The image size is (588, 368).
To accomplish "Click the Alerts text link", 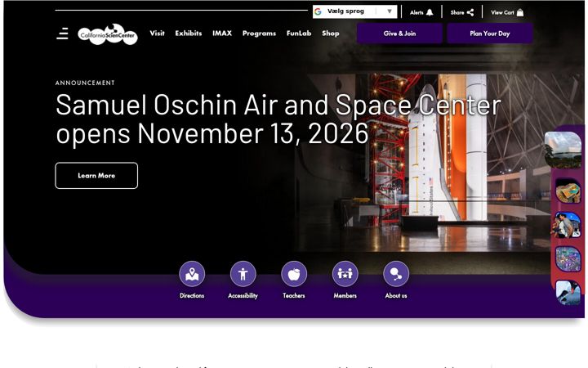I will (x=416, y=12).
